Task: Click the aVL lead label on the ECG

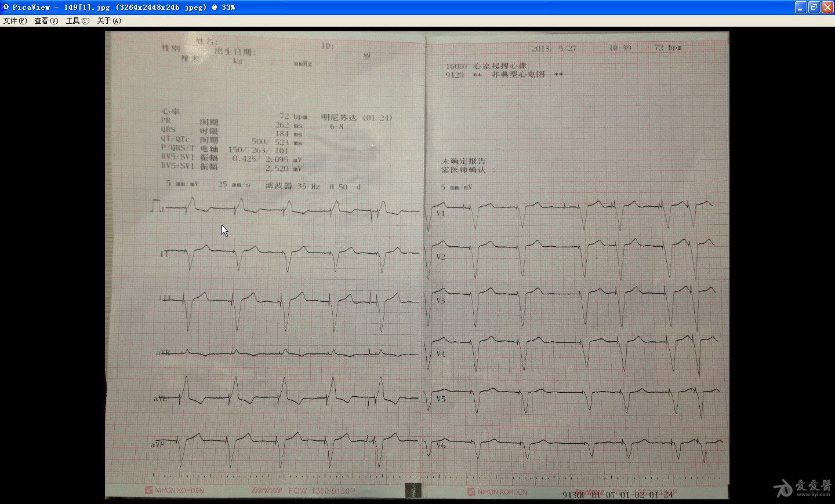Action: (162, 399)
